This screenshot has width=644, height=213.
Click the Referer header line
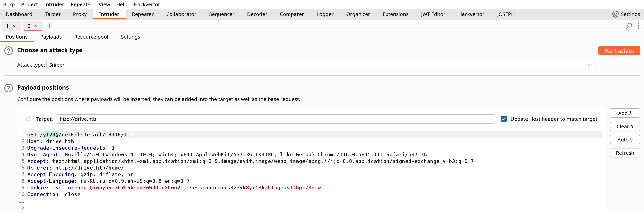click(x=76, y=168)
